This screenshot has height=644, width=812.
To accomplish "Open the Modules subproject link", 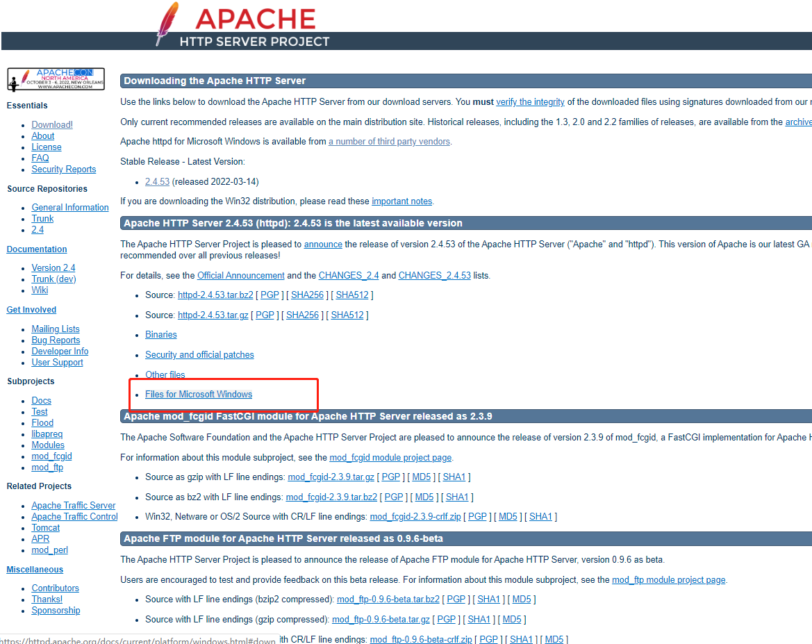I will (48, 445).
